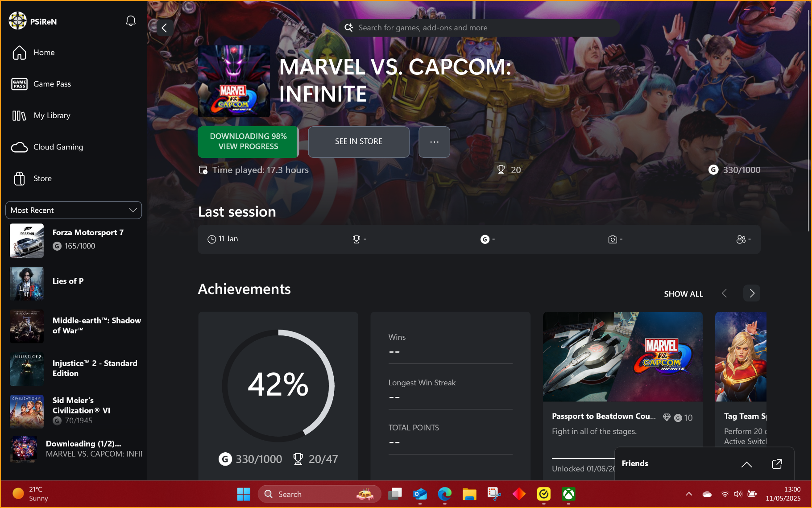Click Downloading 98% View Progress button
Viewport: 812px width, 508px height.
pyautogui.click(x=248, y=142)
